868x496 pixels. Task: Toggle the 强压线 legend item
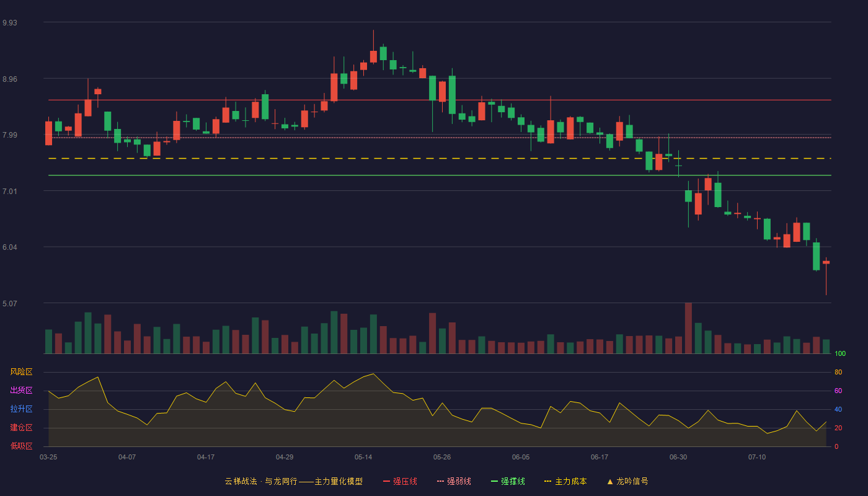(x=400, y=481)
